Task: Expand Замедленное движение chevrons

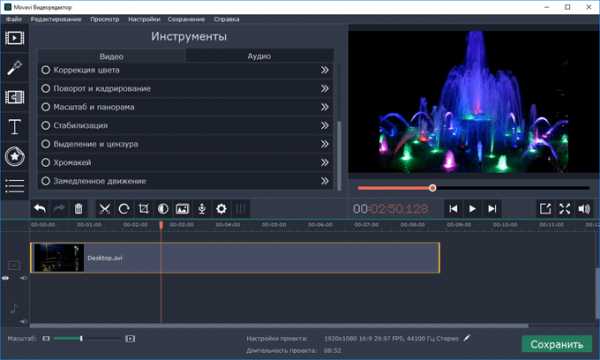Action: pyautogui.click(x=324, y=181)
